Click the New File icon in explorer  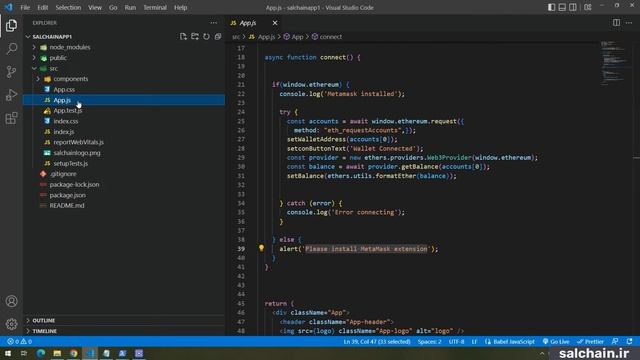(183, 37)
